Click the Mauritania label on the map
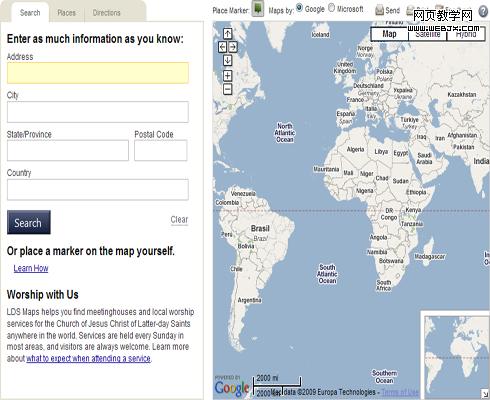The width and height of the screenshot is (490, 400). coord(326,169)
